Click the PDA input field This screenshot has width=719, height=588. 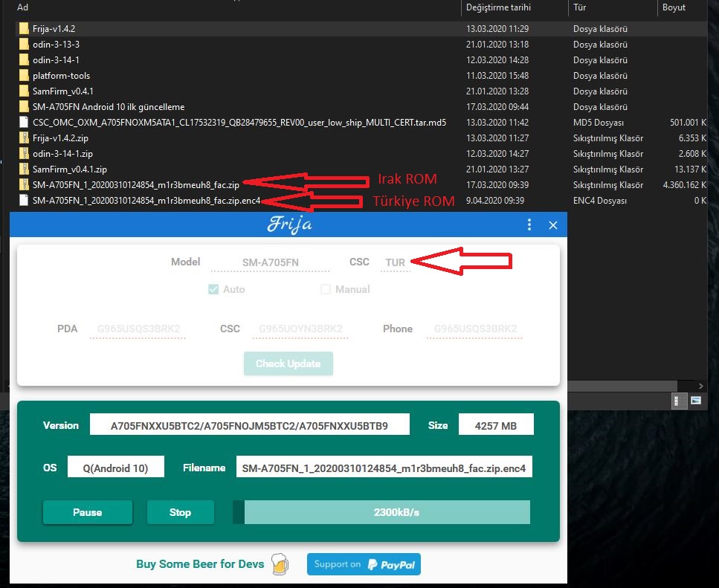coord(138,329)
